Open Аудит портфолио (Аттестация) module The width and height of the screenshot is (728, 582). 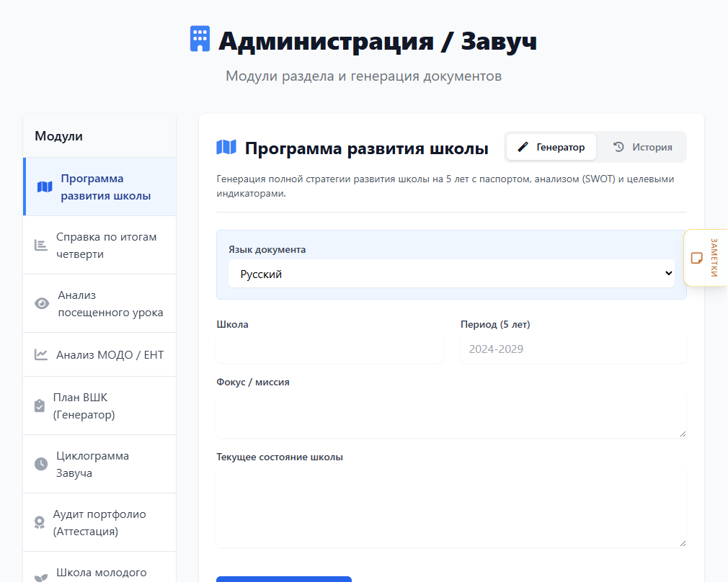coord(99,523)
